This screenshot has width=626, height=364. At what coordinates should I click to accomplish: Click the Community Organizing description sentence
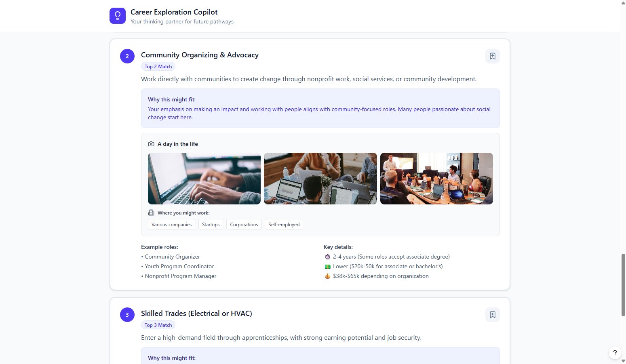click(x=309, y=79)
